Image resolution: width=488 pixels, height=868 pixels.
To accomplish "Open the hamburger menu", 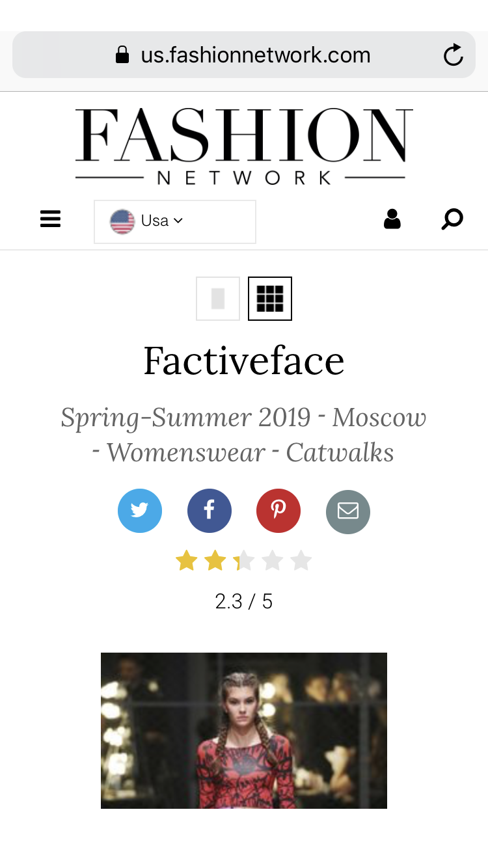I will [50, 219].
